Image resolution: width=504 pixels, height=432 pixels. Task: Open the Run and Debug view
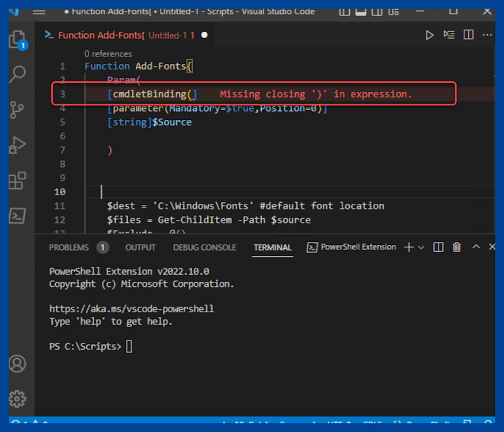tap(18, 145)
